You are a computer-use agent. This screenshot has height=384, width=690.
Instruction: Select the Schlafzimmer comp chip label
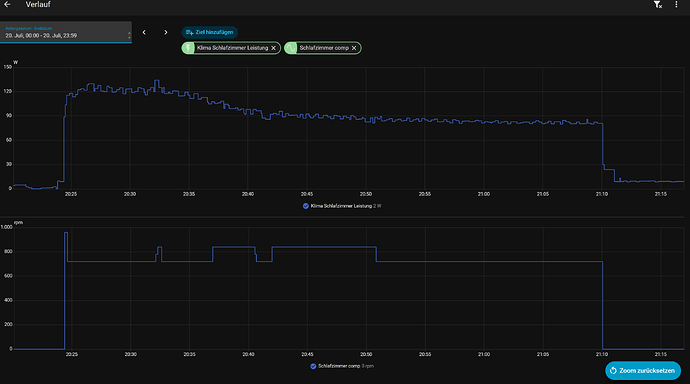coord(324,48)
